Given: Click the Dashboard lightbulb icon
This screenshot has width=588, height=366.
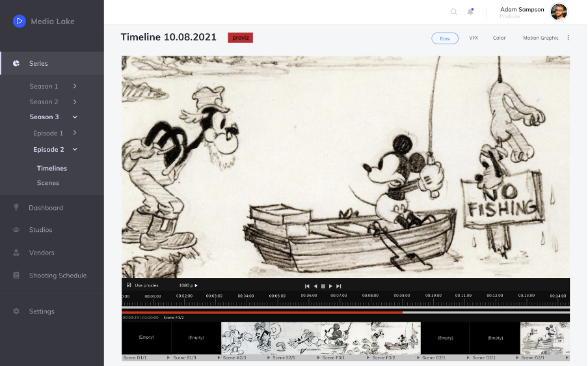Looking at the screenshot, I should coord(16,207).
